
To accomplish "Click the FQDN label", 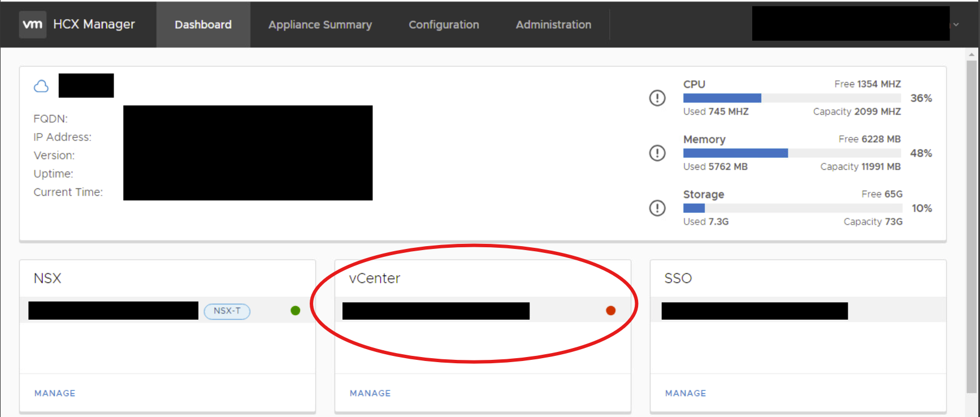I will 50,119.
